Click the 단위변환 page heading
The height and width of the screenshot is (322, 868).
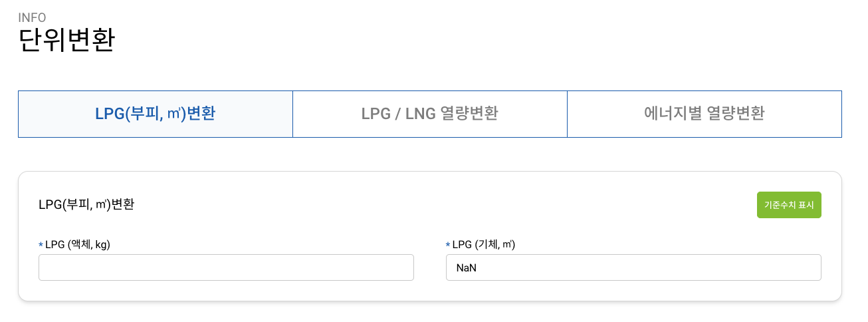coord(66,40)
